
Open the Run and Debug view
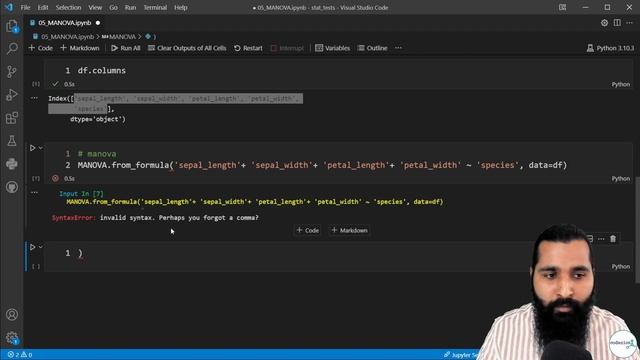pos(12,95)
